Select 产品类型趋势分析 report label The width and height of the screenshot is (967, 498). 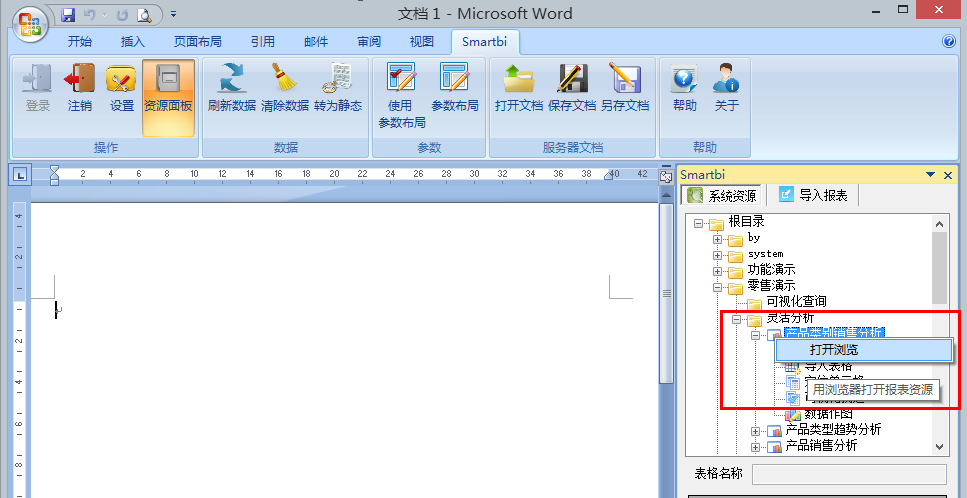[x=833, y=430]
